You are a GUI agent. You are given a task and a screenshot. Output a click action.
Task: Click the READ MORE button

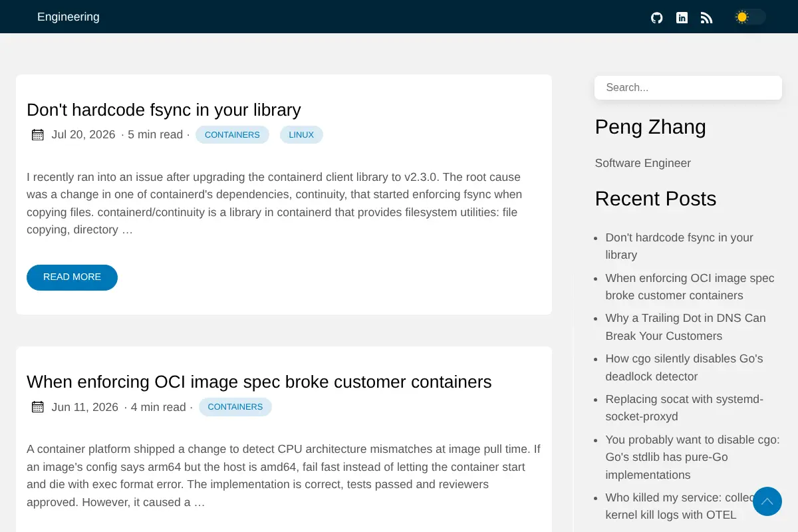72,277
